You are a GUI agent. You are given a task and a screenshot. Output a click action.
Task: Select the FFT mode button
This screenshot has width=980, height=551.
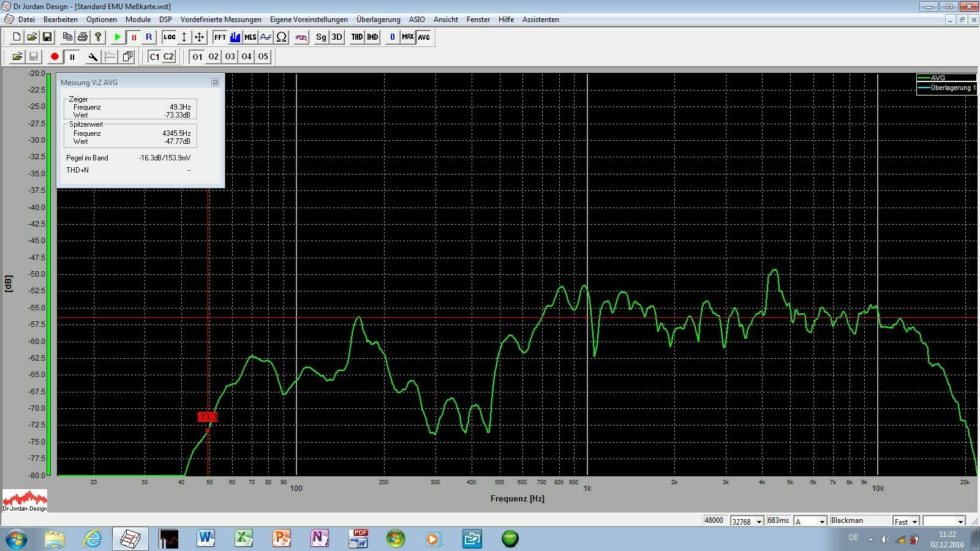click(220, 37)
